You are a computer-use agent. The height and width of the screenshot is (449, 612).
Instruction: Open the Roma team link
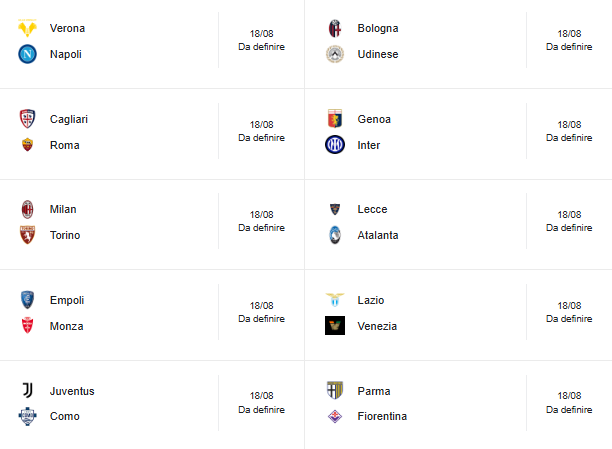tap(65, 145)
